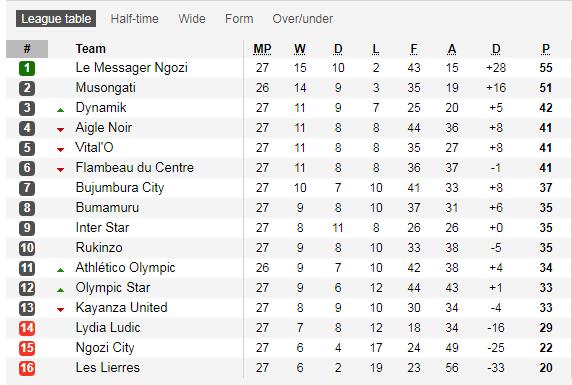Open the Musongati team link
The height and width of the screenshot is (385, 572).
[x=106, y=88]
